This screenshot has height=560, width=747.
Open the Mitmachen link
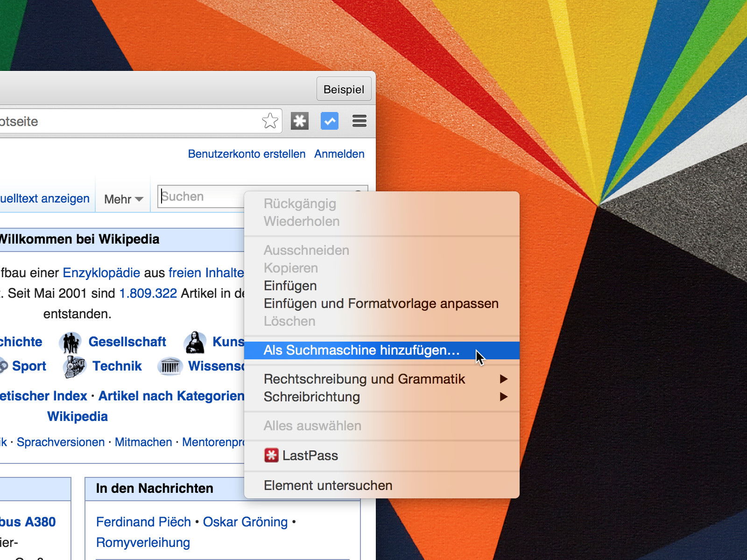(143, 442)
